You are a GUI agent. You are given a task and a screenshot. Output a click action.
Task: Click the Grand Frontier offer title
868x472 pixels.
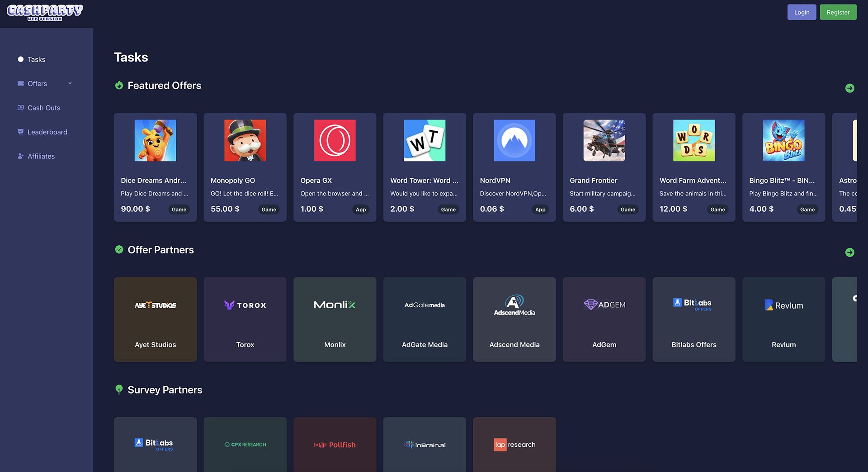593,181
